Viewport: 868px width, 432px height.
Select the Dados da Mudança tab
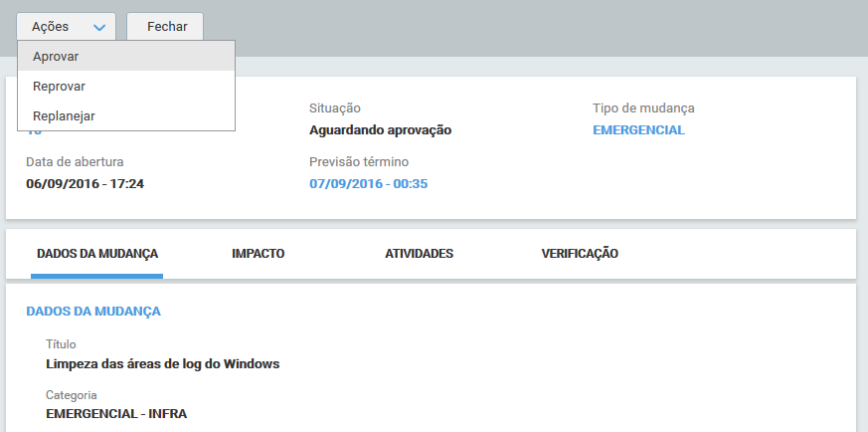coord(97,254)
